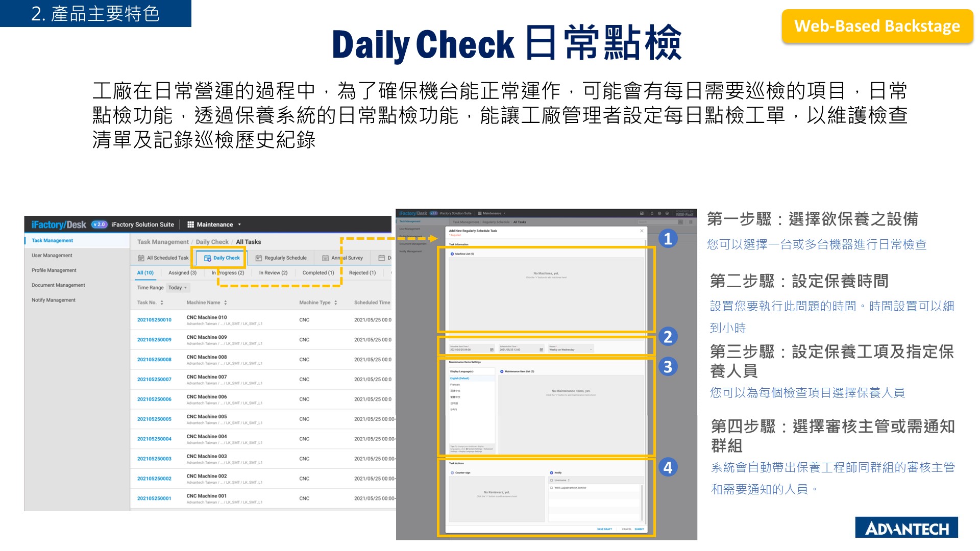Click CNC Machine 003 row name
The width and height of the screenshot is (980, 551).
coord(207,457)
